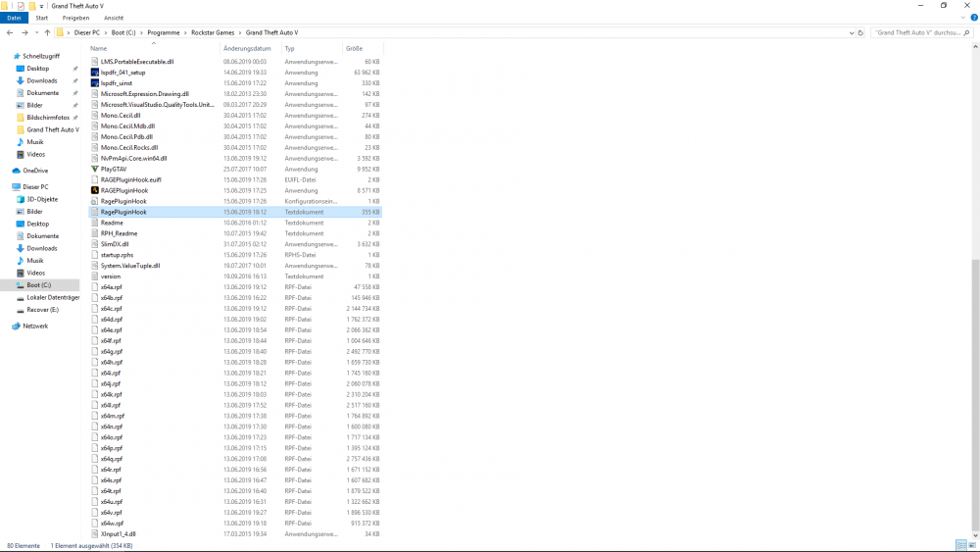Open pinned Downloads under Schnellzugriff

pyautogui.click(x=41, y=80)
